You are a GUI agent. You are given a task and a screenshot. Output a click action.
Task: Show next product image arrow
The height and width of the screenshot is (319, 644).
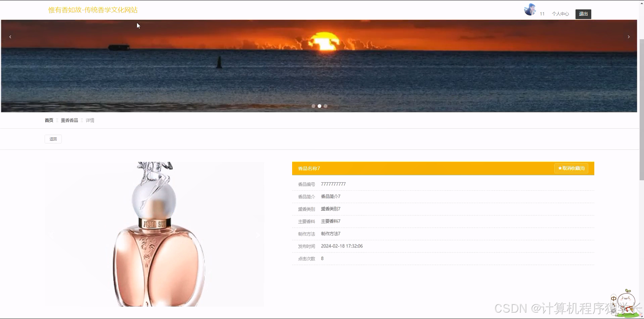(x=258, y=235)
